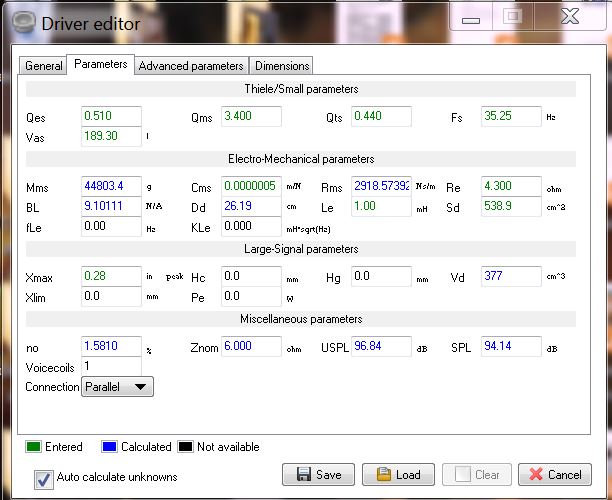This screenshot has width=612, height=500.
Task: Close the Driver editor window
Action: [570, 16]
